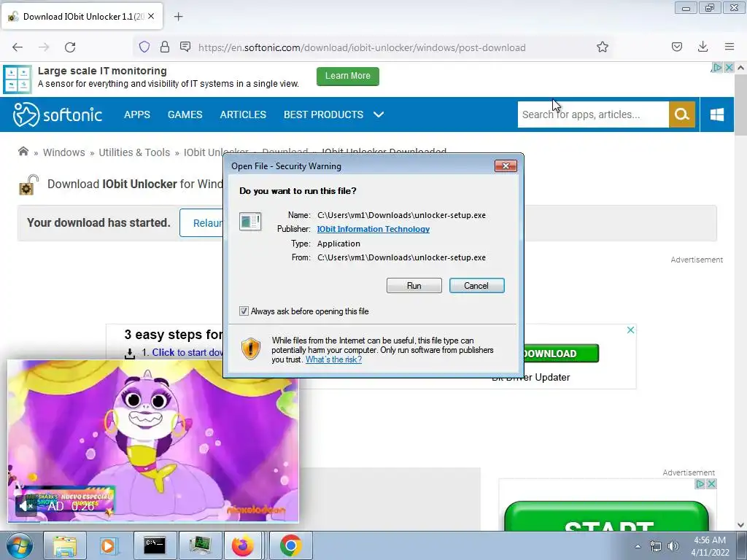Open the Utilities & Tools breadcrumb link
The image size is (747, 560).
pos(134,152)
